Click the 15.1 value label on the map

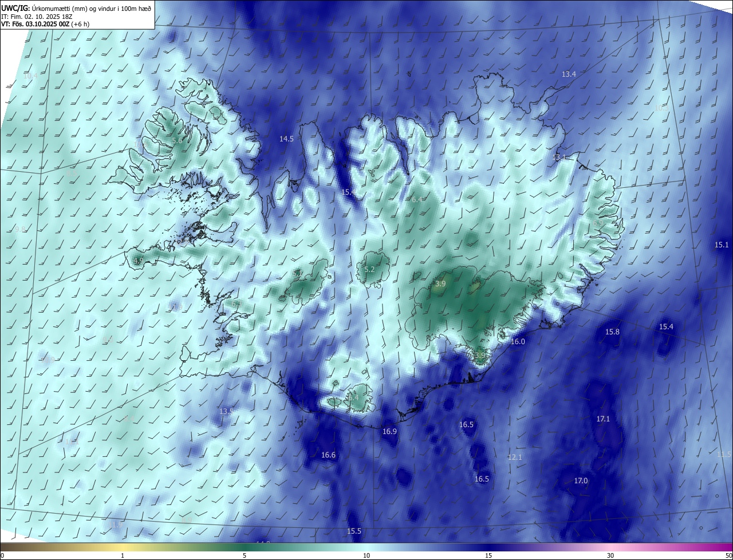point(722,244)
